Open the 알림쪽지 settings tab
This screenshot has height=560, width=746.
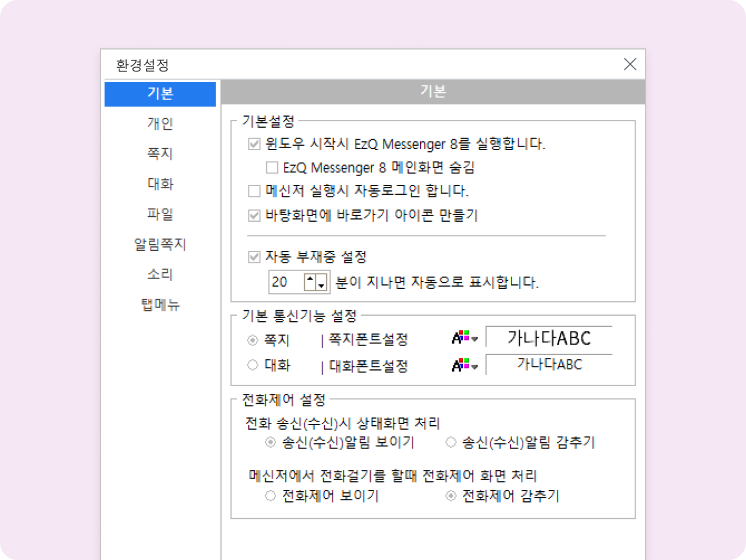click(160, 244)
